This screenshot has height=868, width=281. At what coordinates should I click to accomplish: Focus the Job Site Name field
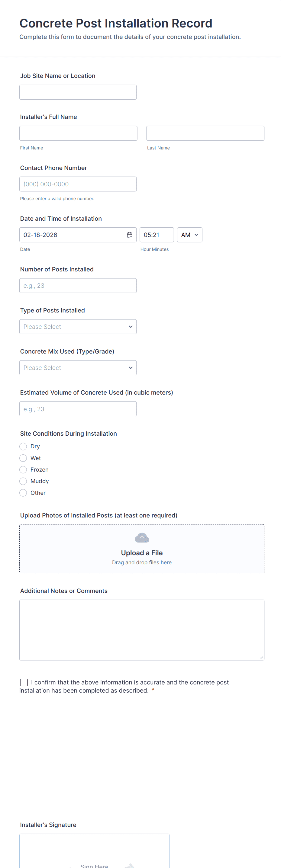click(x=78, y=92)
